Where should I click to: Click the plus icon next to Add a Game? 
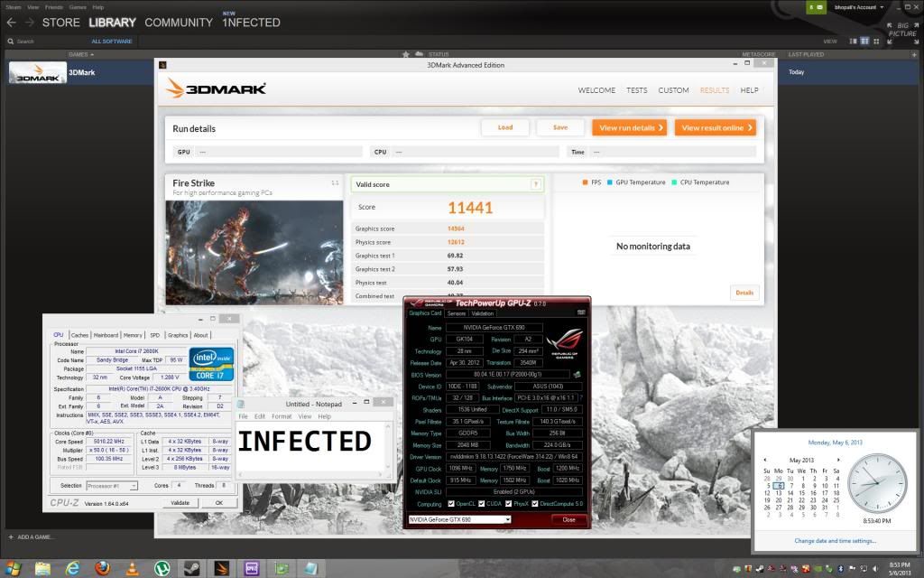click(x=11, y=537)
